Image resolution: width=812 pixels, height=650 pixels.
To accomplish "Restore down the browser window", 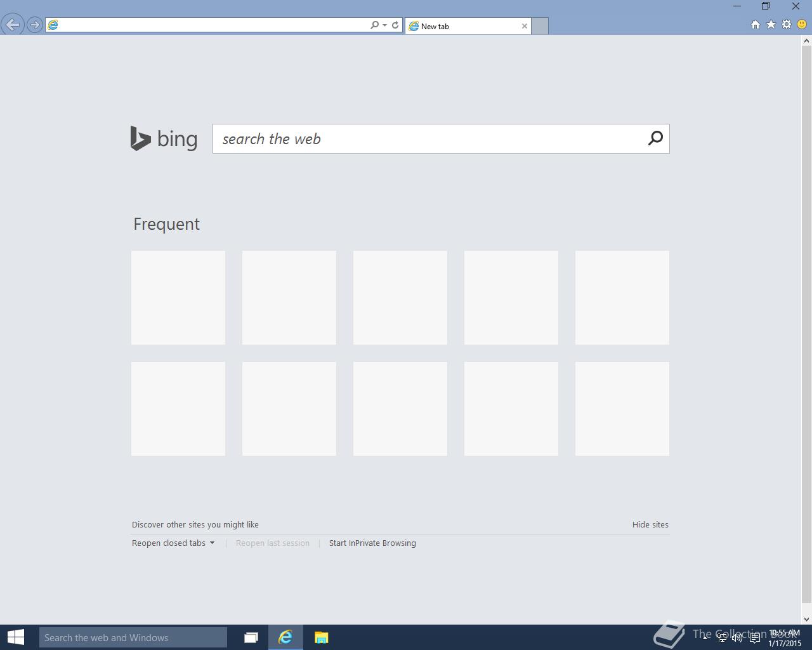I will pyautogui.click(x=766, y=6).
